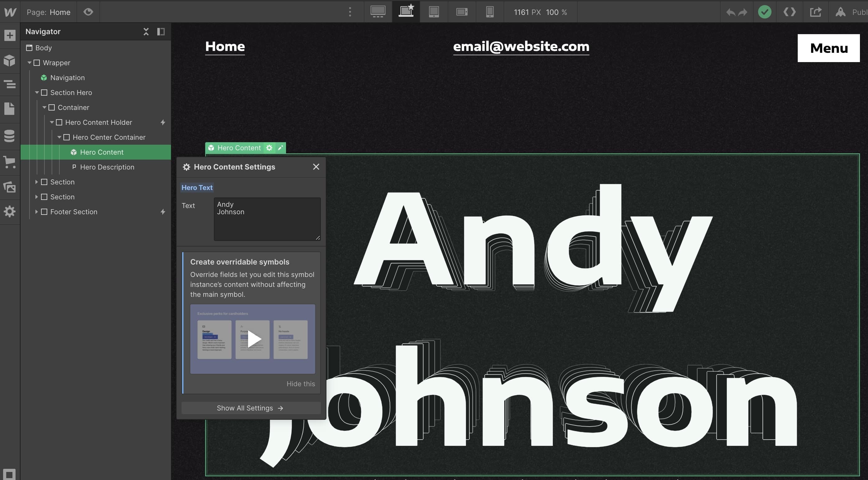
Task: Open the Ecommerce cart panel
Action: 10,162
